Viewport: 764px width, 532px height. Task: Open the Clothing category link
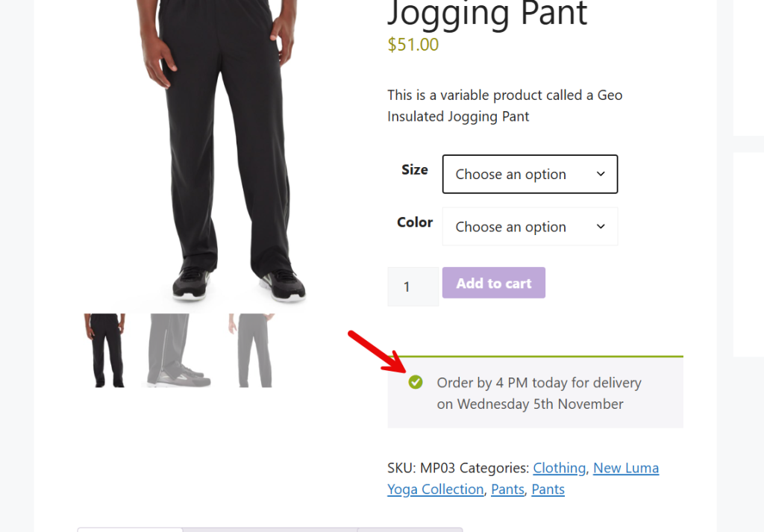(559, 468)
